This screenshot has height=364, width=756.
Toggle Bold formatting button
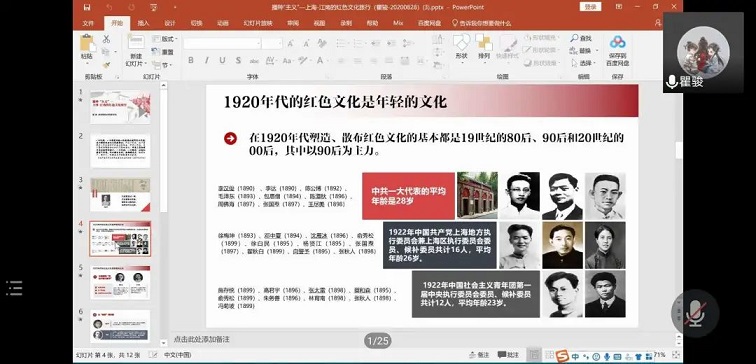point(191,60)
